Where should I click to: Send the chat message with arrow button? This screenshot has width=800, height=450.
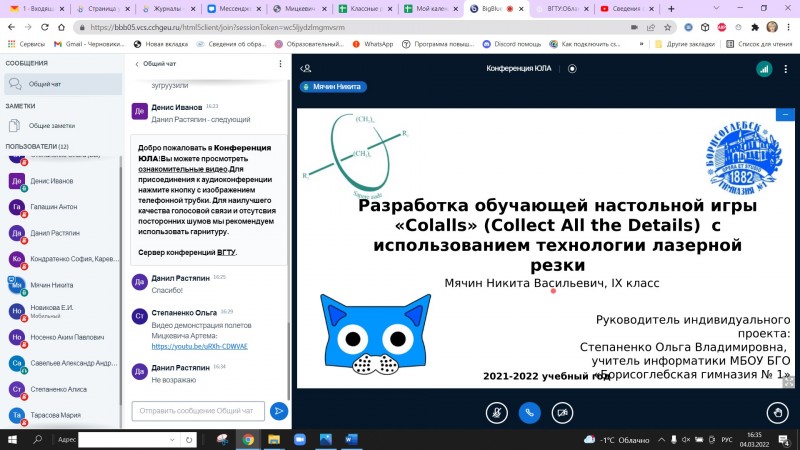pyautogui.click(x=279, y=411)
